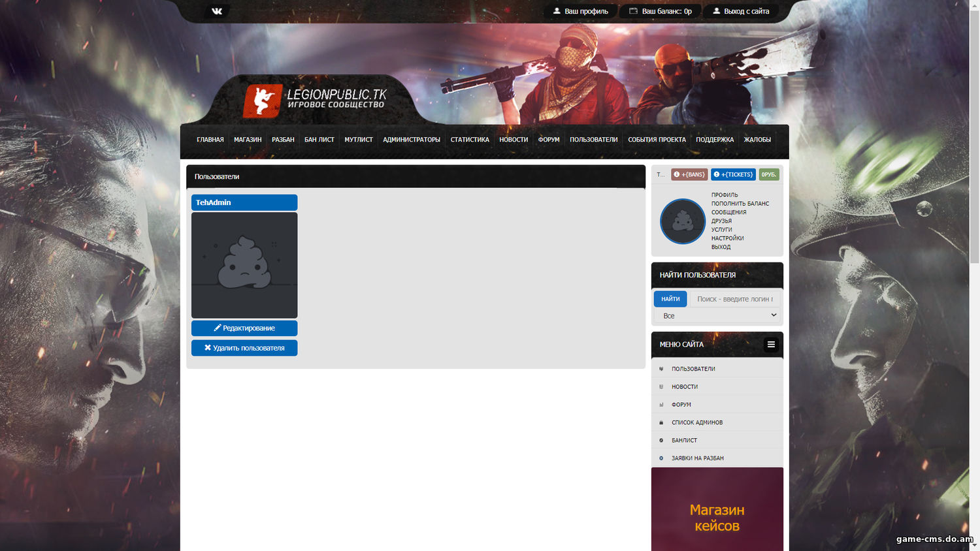This screenshot has width=980, height=551.
Task: Open the НАСТРОЙКИ link
Action: pos(728,238)
